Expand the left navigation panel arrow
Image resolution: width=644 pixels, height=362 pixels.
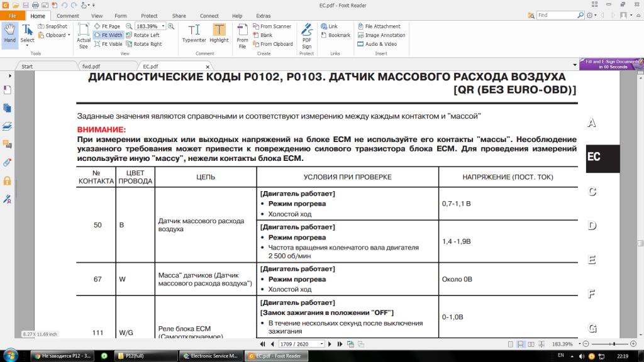10,75
